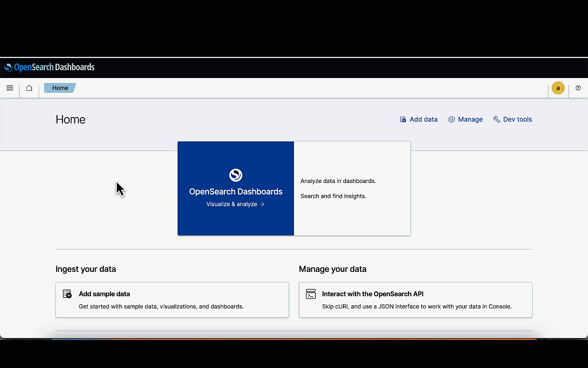The image size is (588, 368).
Task: Click the Dev tools wrench icon
Action: pyautogui.click(x=496, y=119)
